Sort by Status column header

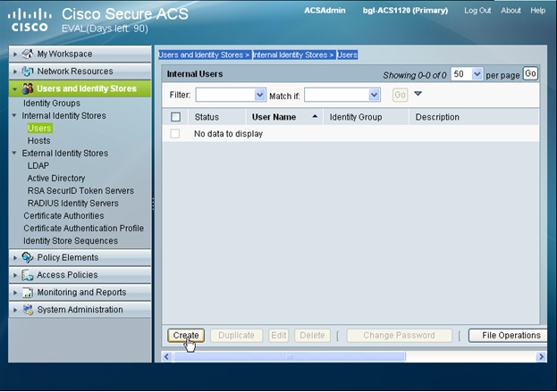coord(207,117)
